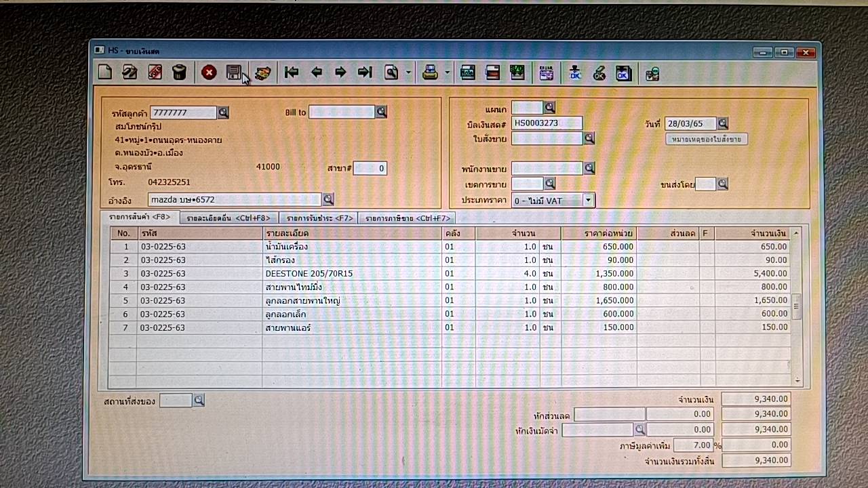Click the document search magnifier icon

click(x=391, y=73)
